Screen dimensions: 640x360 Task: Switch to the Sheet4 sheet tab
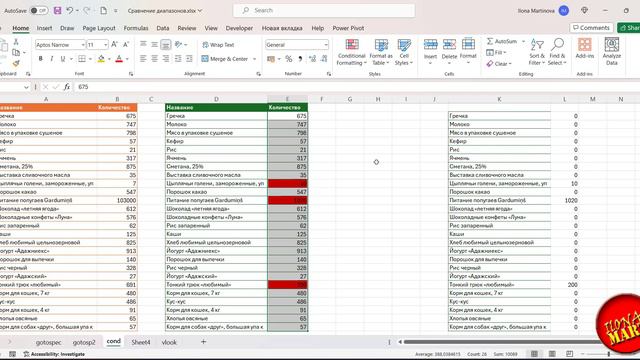pos(141,342)
